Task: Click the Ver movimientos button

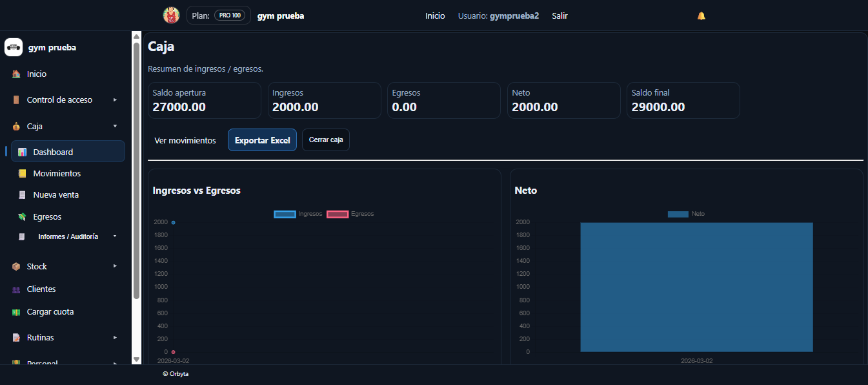Action: 185,140
